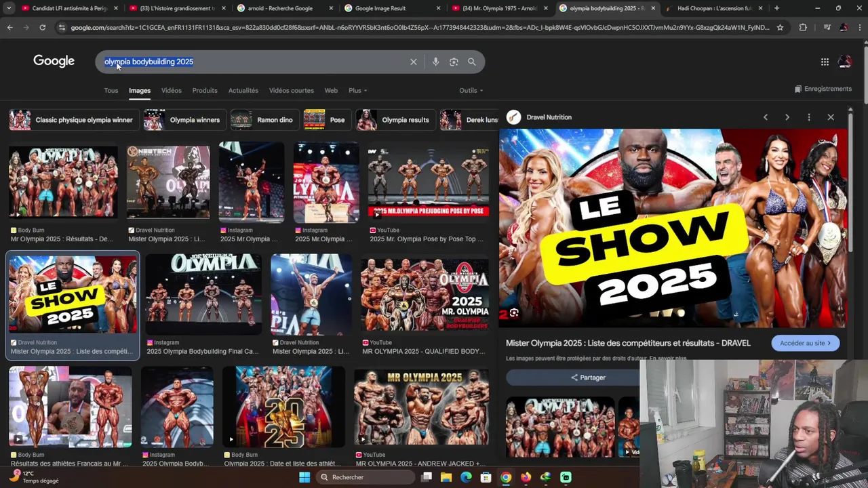This screenshot has height=488, width=868.
Task: Open Google account profile picture
Action: (845, 62)
